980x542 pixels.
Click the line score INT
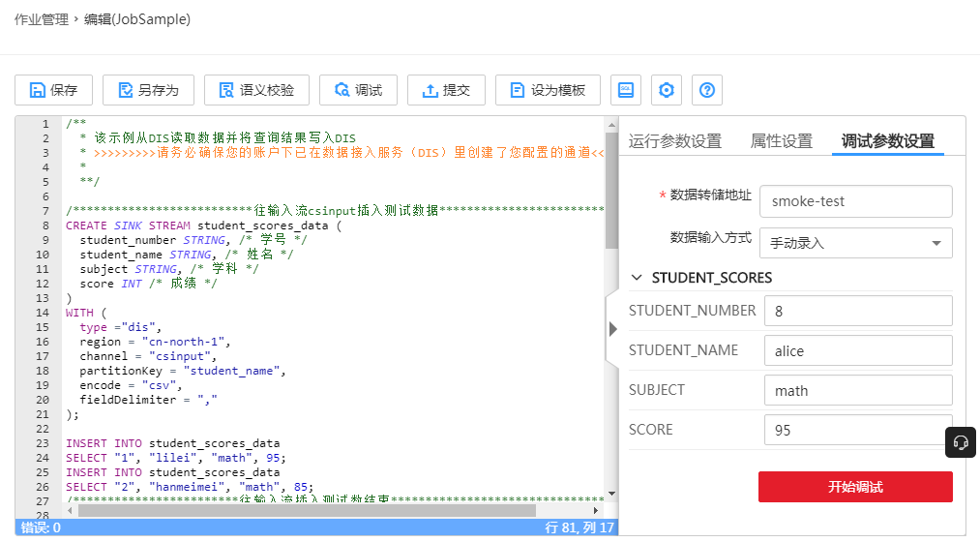(148, 284)
